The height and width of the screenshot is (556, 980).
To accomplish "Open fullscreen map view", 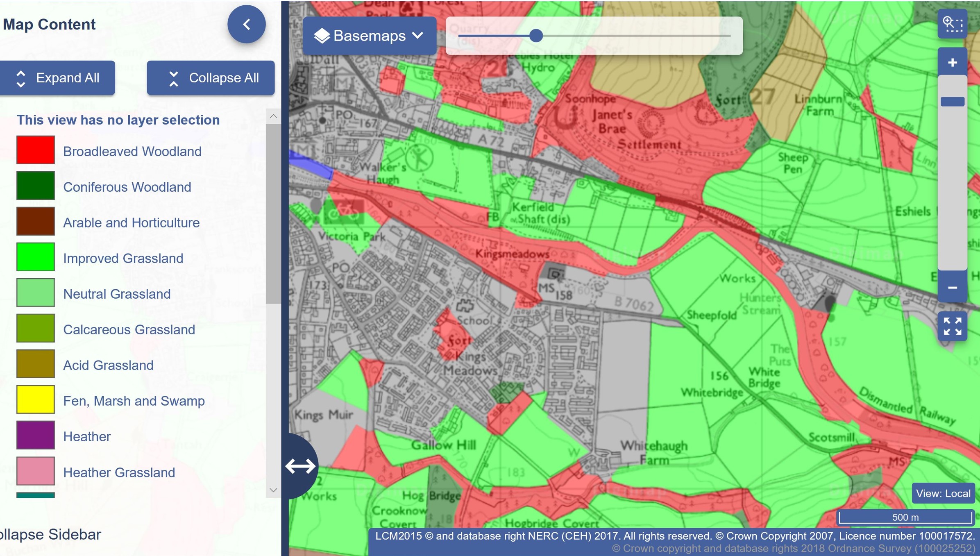I will 952,327.
